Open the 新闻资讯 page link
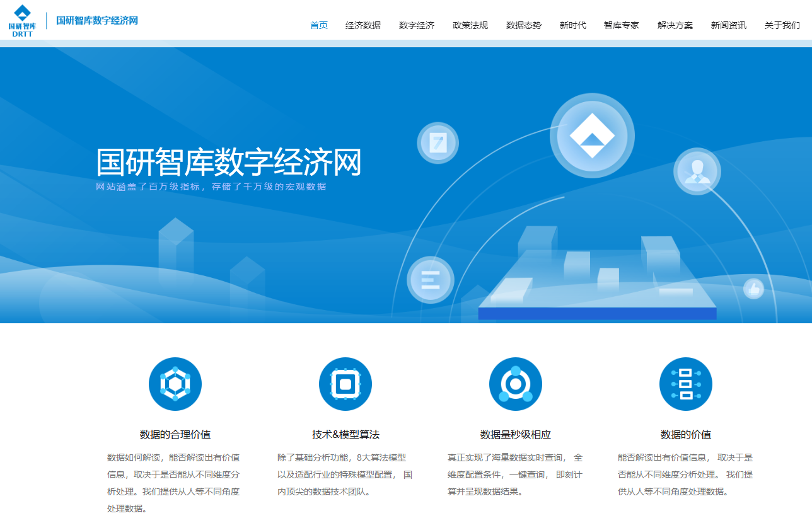The image size is (812, 523). click(729, 25)
